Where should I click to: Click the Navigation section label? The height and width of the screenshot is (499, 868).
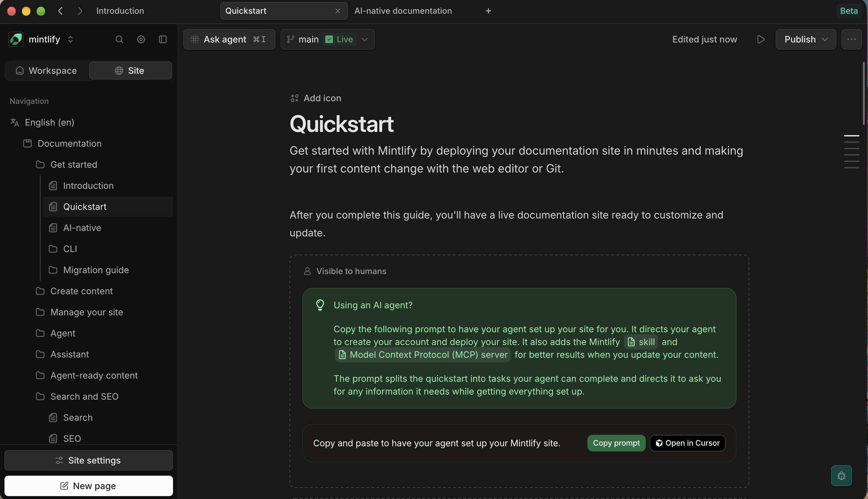(x=29, y=101)
